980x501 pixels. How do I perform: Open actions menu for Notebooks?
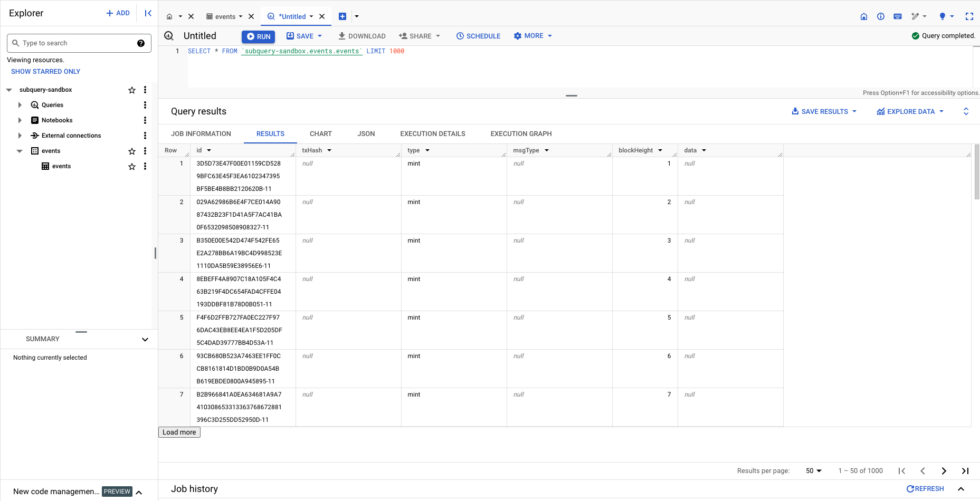tap(145, 120)
